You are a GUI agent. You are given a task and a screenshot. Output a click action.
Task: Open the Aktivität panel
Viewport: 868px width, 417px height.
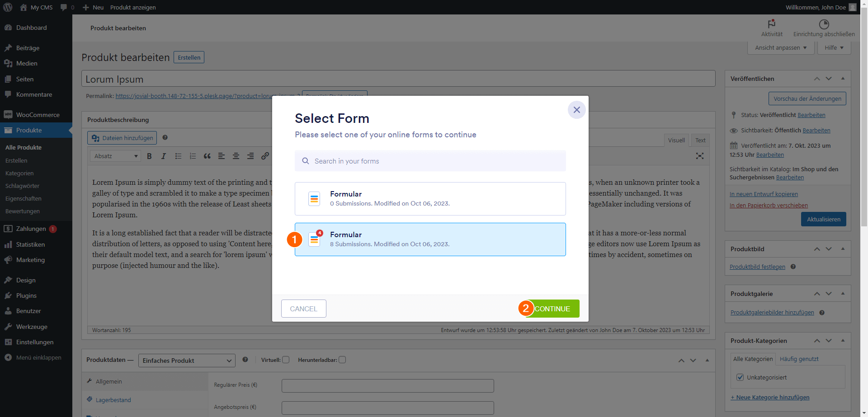772,28
